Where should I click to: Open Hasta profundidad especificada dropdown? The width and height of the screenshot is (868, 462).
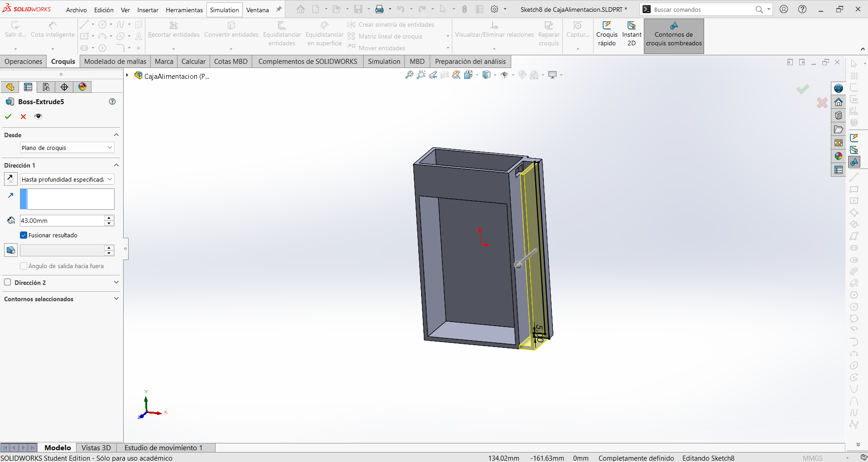point(67,179)
